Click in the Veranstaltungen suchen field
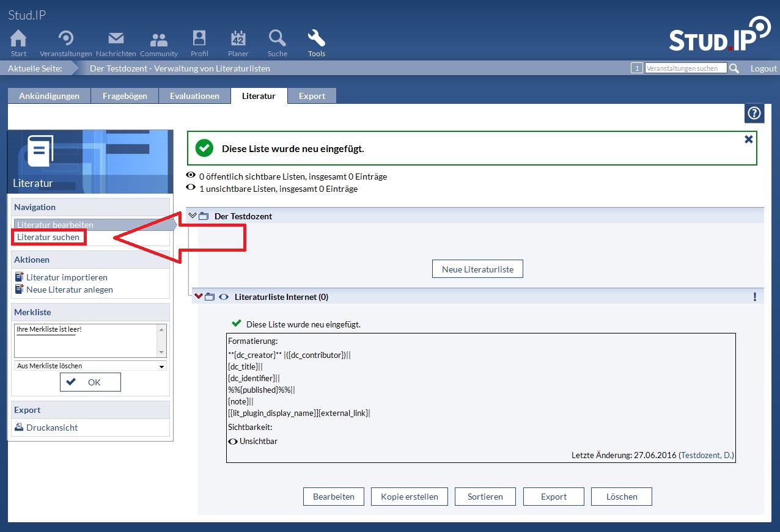The width and height of the screenshot is (780, 532). (x=685, y=68)
